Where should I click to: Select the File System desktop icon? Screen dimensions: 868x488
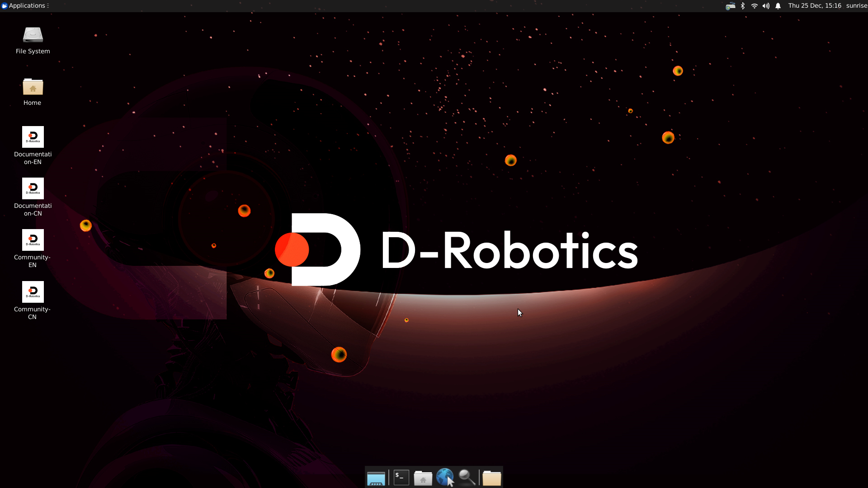click(33, 40)
